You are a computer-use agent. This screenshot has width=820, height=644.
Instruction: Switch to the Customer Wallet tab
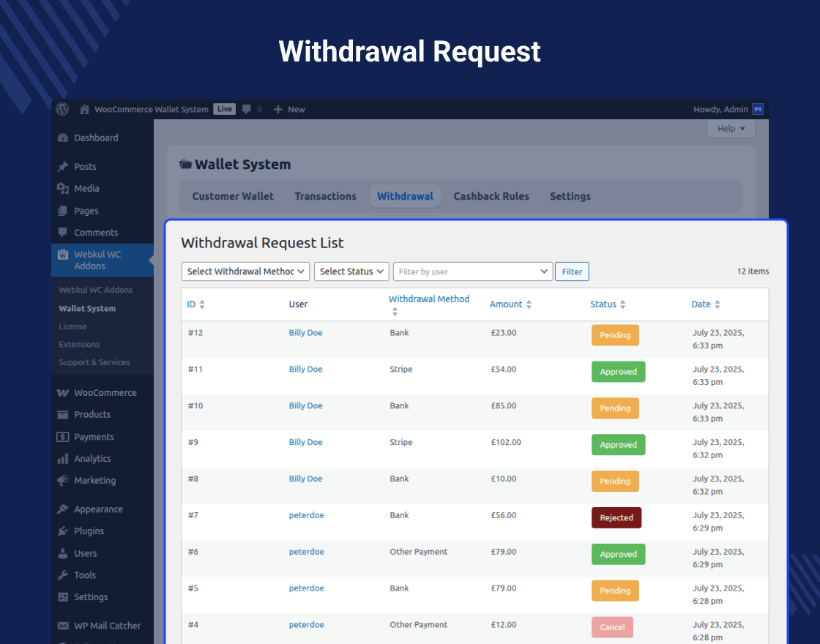(233, 196)
